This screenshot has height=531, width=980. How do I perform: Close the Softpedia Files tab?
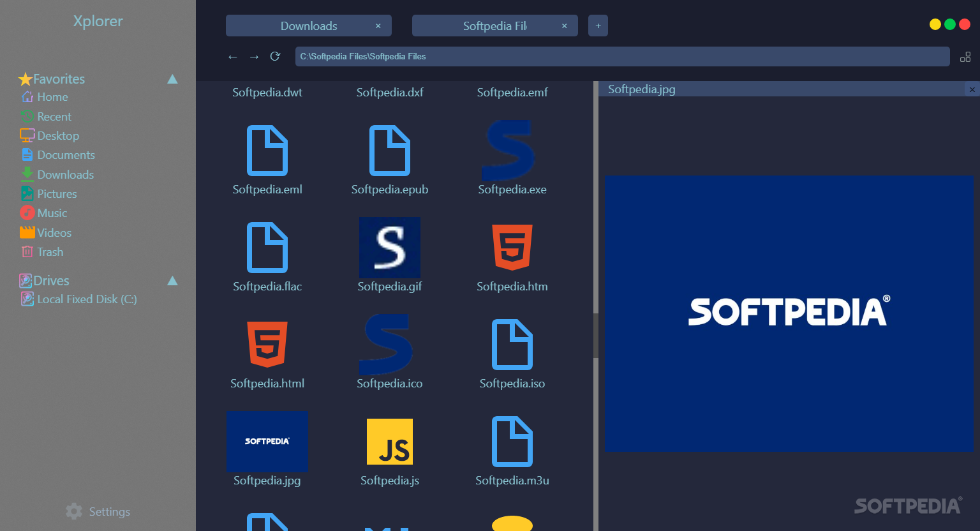[565, 26]
